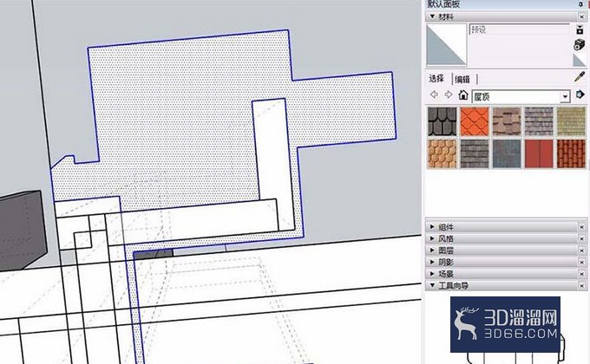The width and height of the screenshot is (590, 364).
Task: Close the 工具向导 panel
Action: tap(581, 286)
